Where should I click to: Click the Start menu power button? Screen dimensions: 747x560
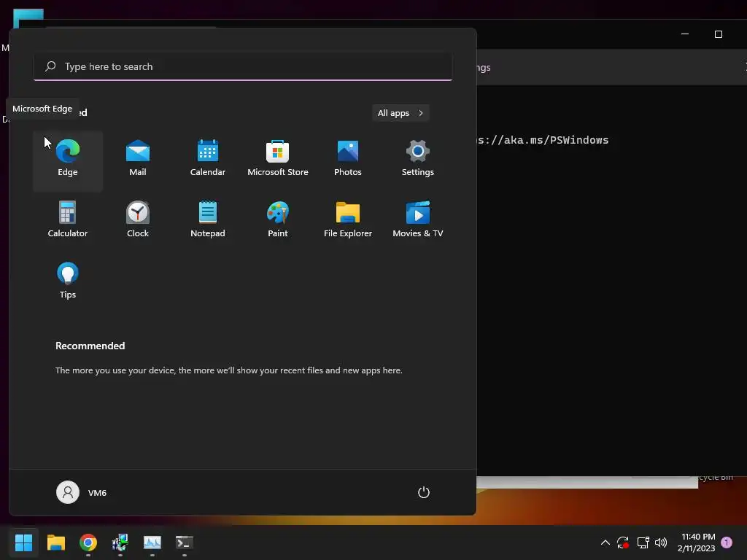pyautogui.click(x=424, y=492)
